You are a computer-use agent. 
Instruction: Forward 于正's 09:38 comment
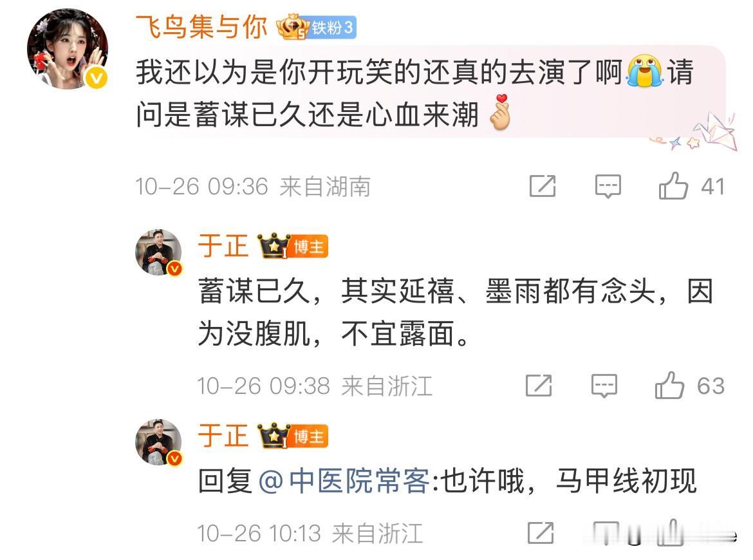pyautogui.click(x=539, y=386)
